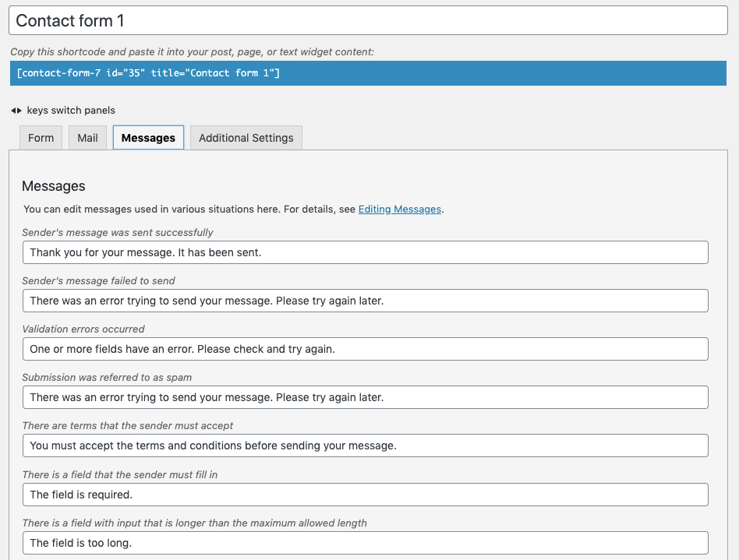Viewport: 739px width, 560px height.
Task: Click the Messages panel heading
Action: click(54, 186)
